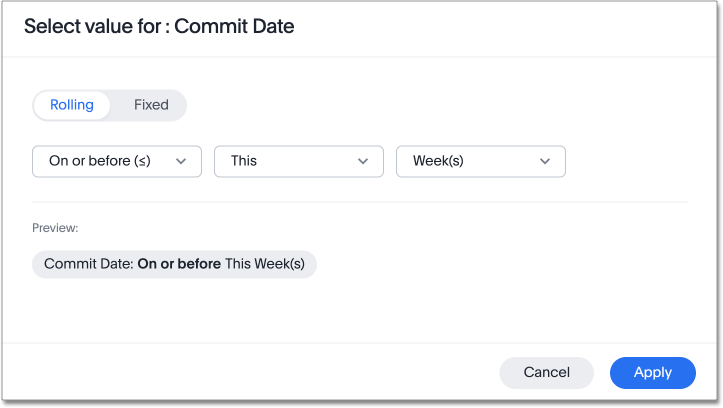This screenshot has height=408, width=723.
Task: Click the chevron arrow beside 'This'
Action: click(x=363, y=161)
